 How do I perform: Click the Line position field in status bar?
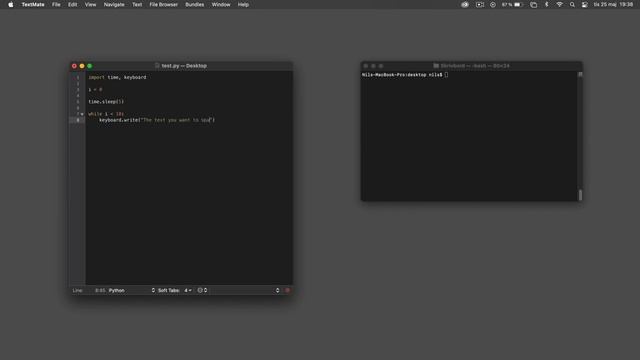coord(100,291)
